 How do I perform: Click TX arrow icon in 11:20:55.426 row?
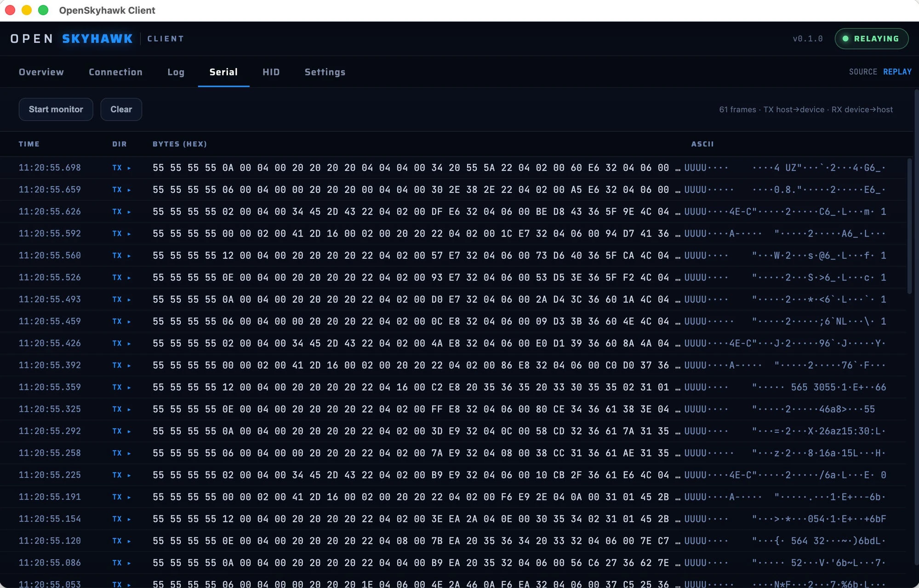(x=129, y=344)
